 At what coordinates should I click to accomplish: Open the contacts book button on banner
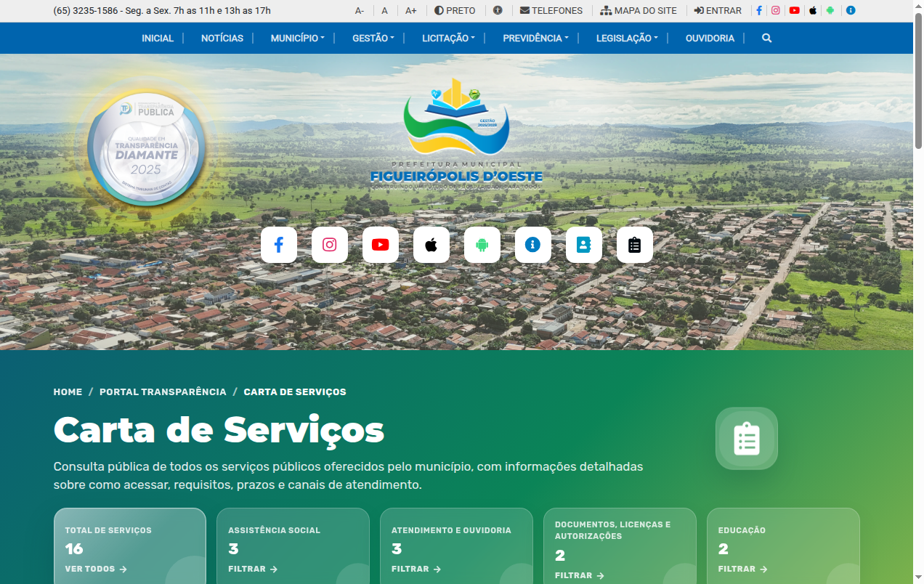click(x=584, y=245)
